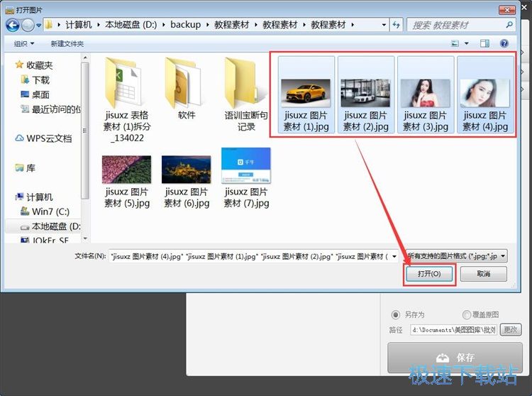The image size is (532, 396).
Task: Select jisuxz 图片素材 (4).jpg thumbnail
Action: coord(485,94)
